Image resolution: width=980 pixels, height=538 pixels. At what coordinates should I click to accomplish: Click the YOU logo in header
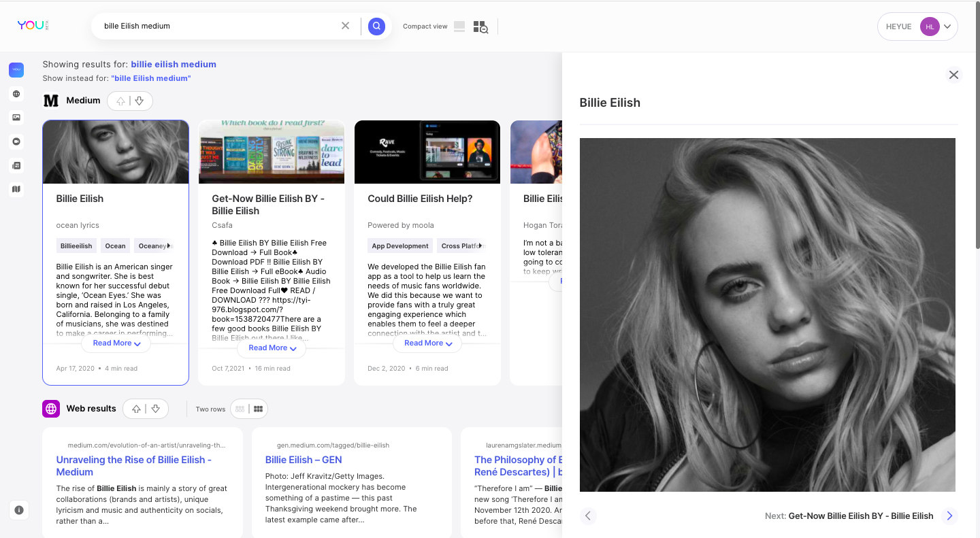pos(33,25)
